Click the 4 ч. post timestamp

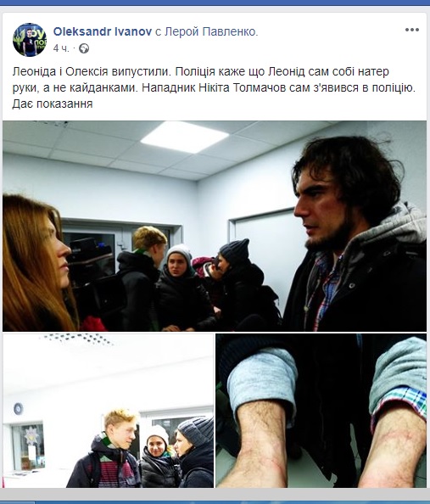pyautogui.click(x=61, y=48)
